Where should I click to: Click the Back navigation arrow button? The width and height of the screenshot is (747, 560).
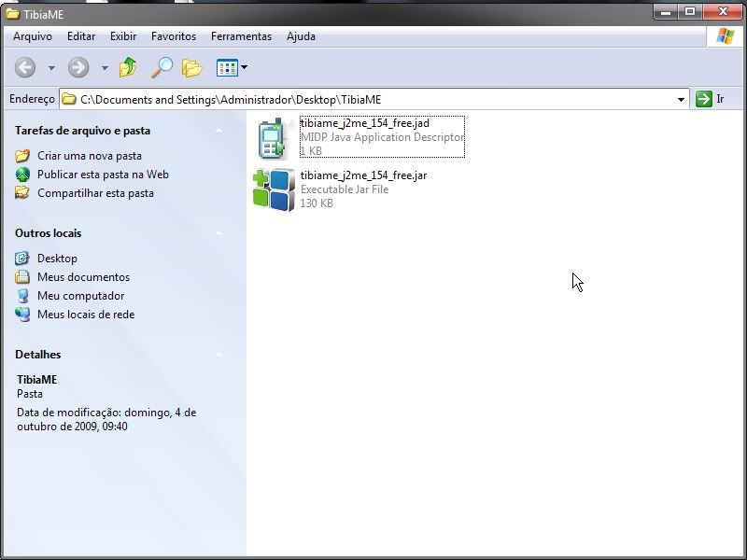[25, 67]
